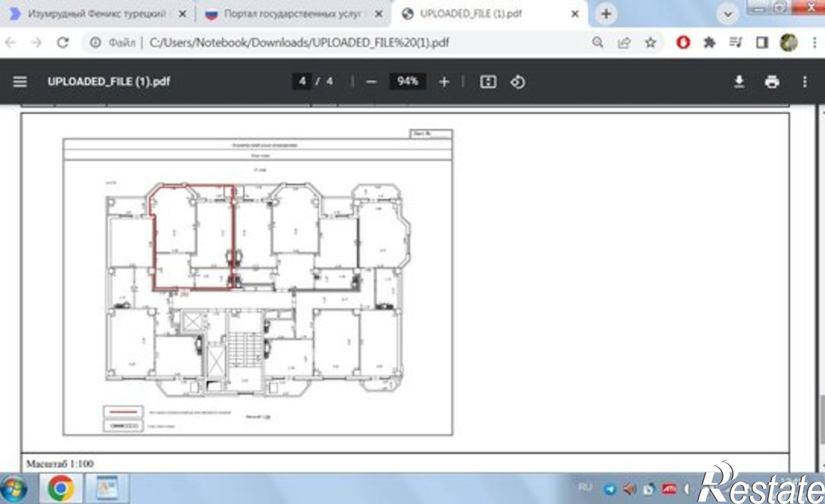Open the PDF sidebar hamburger menu
Image resolution: width=825 pixels, height=504 pixels.
tap(20, 82)
